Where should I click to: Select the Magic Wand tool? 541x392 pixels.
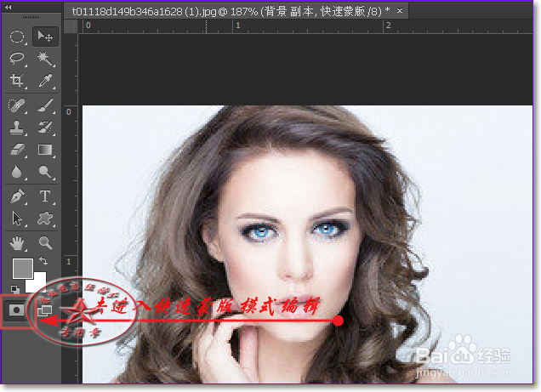click(45, 59)
